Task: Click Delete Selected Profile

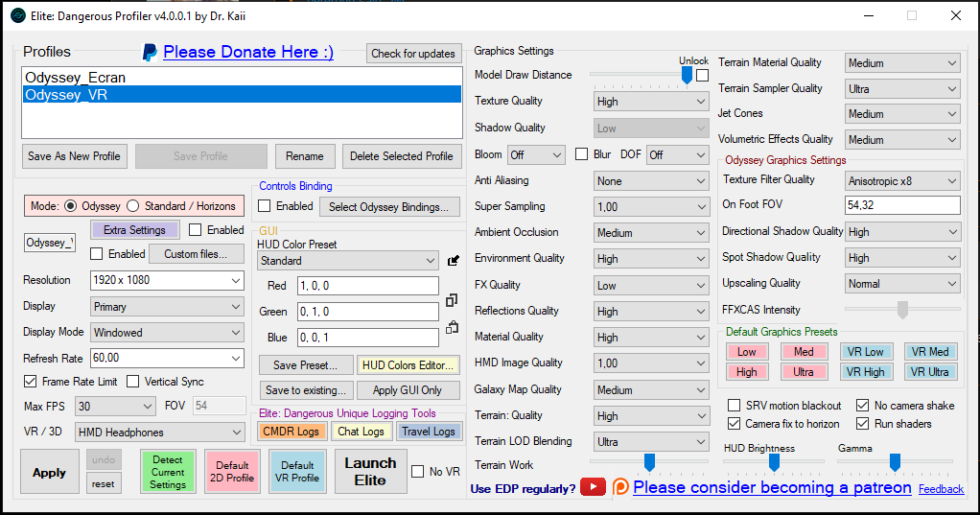Action: (x=401, y=156)
